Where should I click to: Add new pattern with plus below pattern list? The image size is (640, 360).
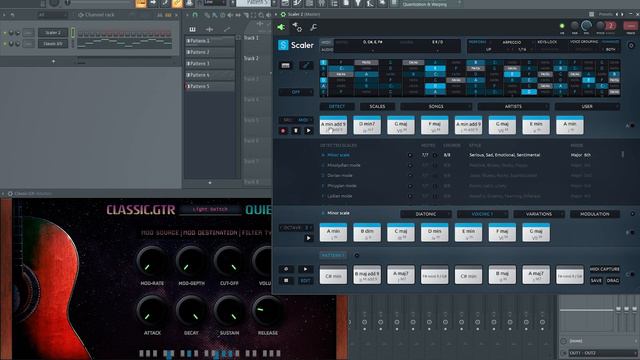point(210,183)
